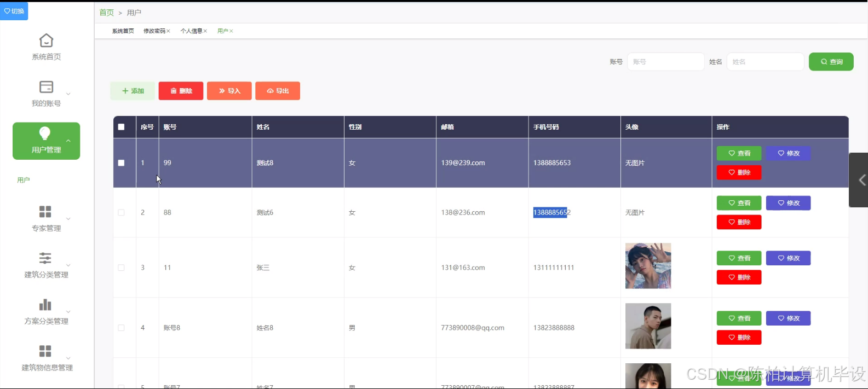Expand the 方案分类管理 menu chevron
This screenshot has width=868, height=389.
68,312
